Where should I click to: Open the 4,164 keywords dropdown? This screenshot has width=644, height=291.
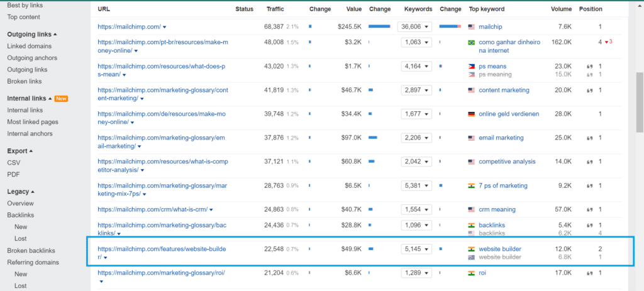pos(416,66)
